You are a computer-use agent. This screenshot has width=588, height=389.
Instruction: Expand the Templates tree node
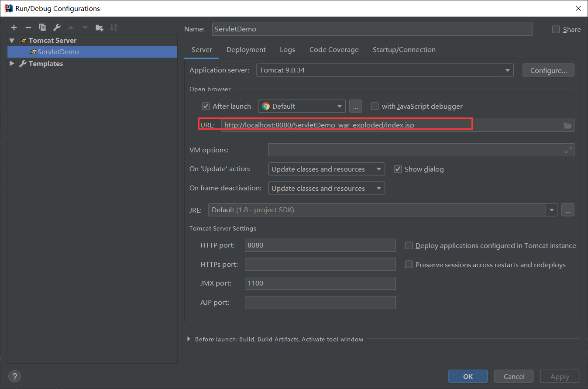(x=12, y=63)
